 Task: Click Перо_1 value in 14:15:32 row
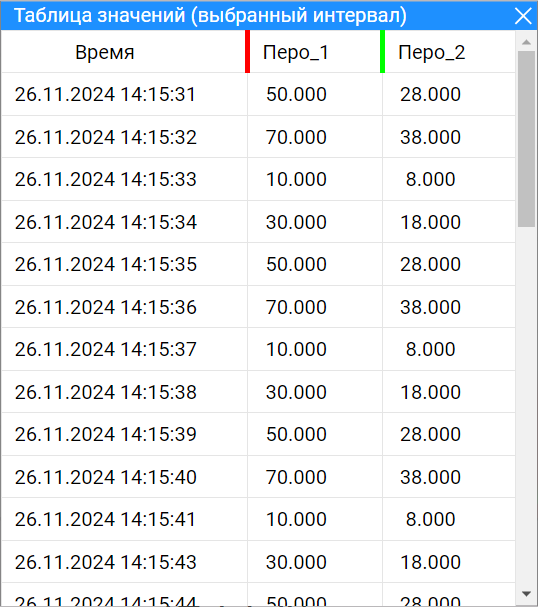point(296,137)
